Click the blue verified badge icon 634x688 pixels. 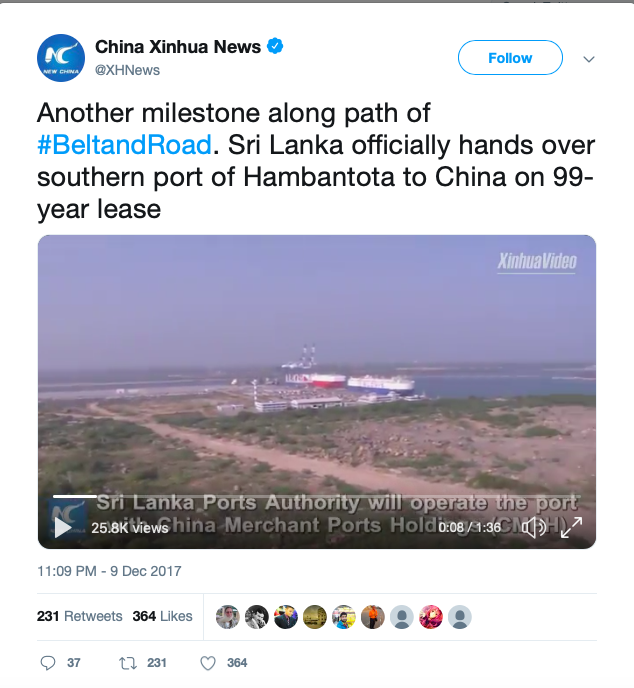coord(275,46)
